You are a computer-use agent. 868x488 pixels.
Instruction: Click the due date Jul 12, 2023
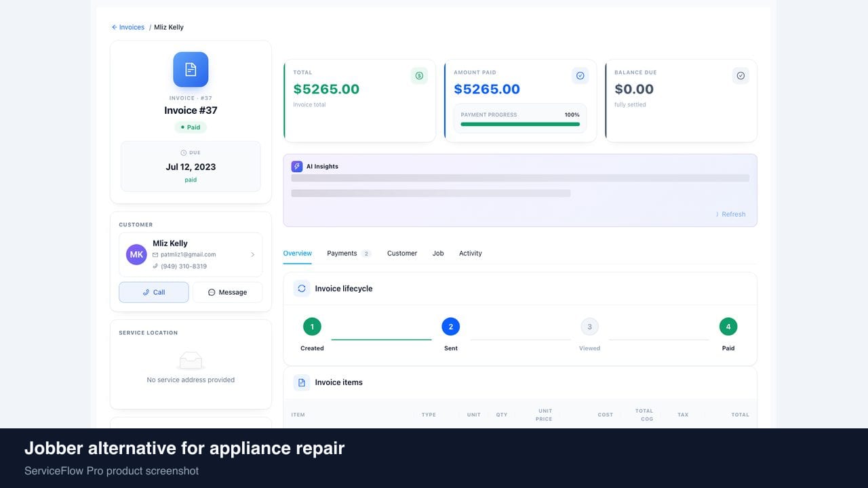coord(191,167)
